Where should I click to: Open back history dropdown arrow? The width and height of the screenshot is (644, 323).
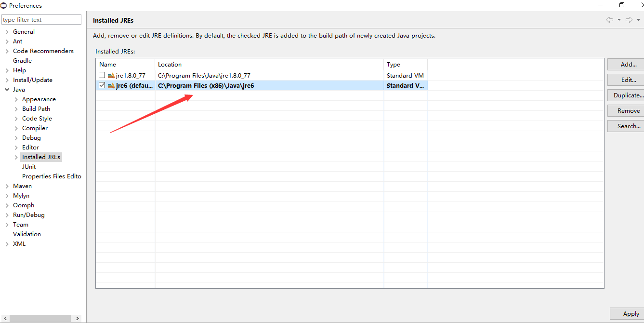tap(619, 20)
